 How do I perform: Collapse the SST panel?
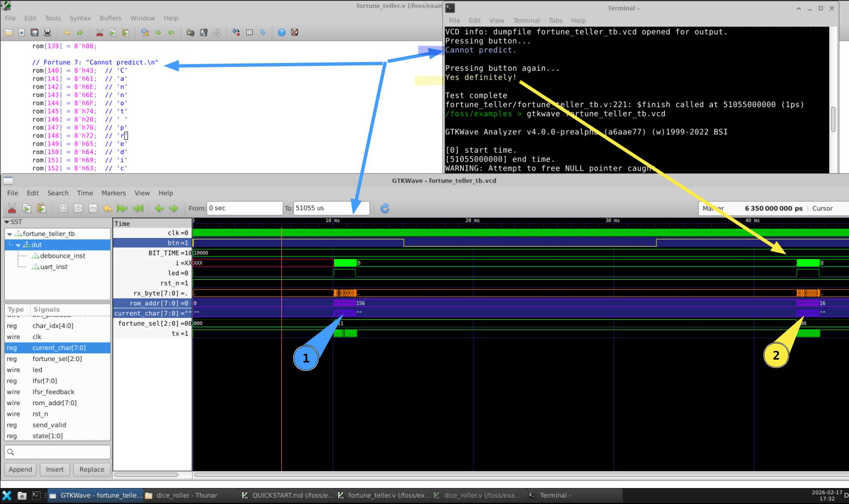[x=7, y=222]
